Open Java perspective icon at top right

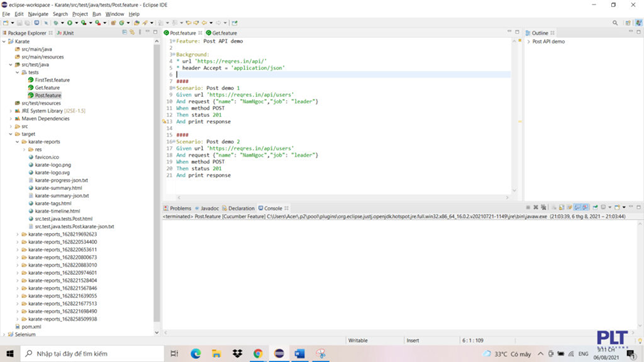pyautogui.click(x=638, y=23)
